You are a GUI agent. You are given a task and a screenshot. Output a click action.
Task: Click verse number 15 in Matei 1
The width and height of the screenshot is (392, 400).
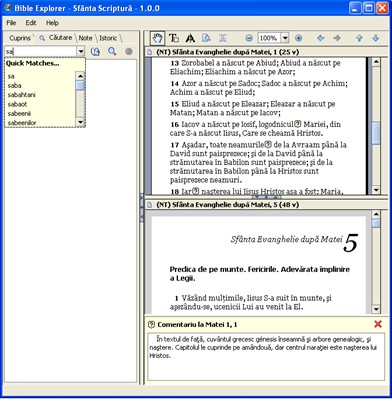click(x=175, y=104)
